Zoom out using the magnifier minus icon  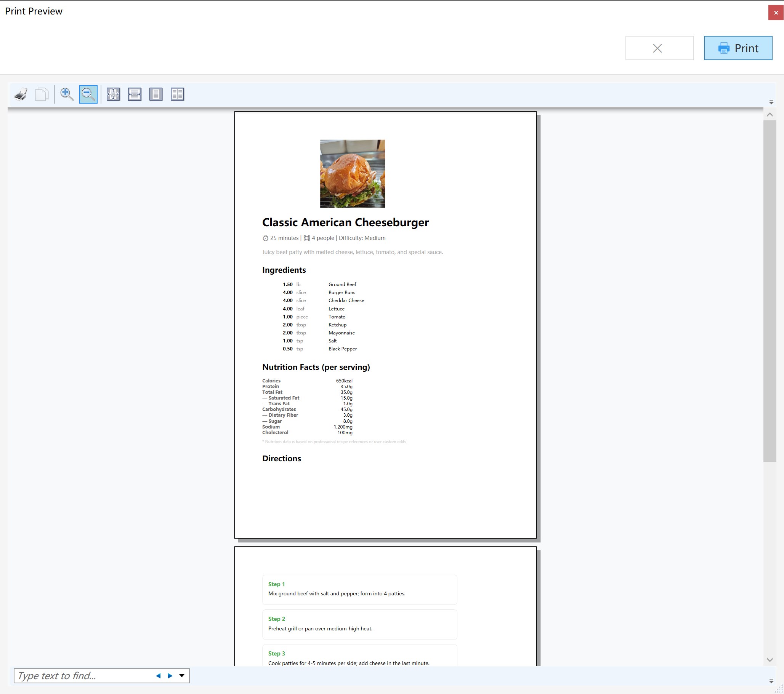pos(88,94)
